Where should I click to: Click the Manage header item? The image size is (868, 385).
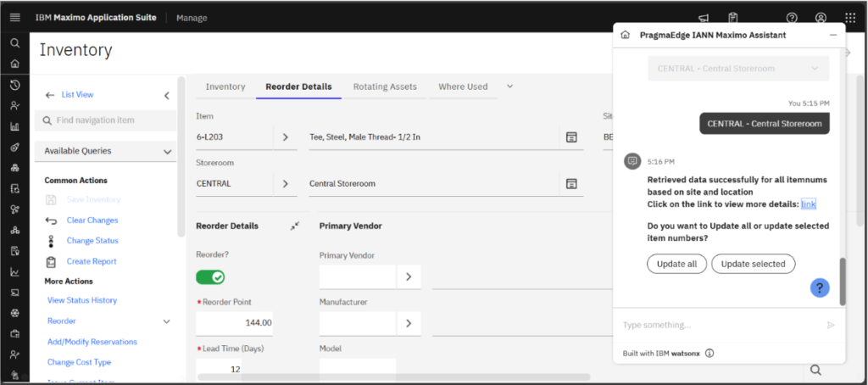pyautogui.click(x=192, y=18)
